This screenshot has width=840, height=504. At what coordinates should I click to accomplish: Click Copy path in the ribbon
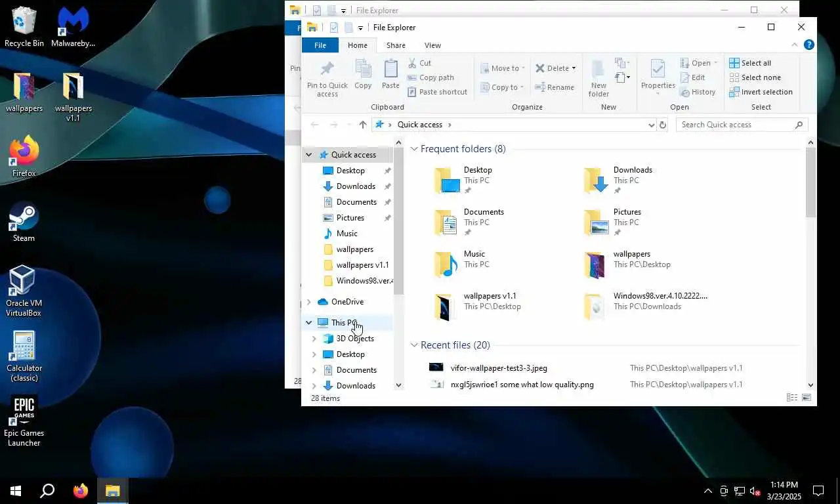[430, 77]
